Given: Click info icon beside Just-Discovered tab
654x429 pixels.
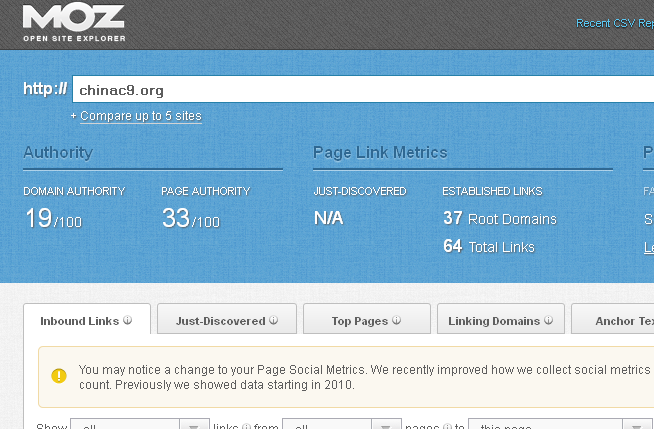Looking at the screenshot, I should pyautogui.click(x=273, y=320).
